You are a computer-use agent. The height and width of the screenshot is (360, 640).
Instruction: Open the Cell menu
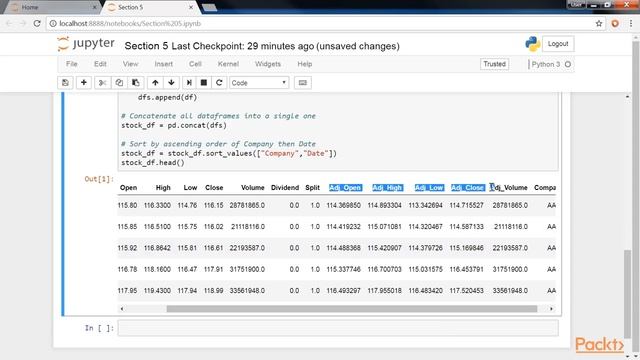coord(195,64)
